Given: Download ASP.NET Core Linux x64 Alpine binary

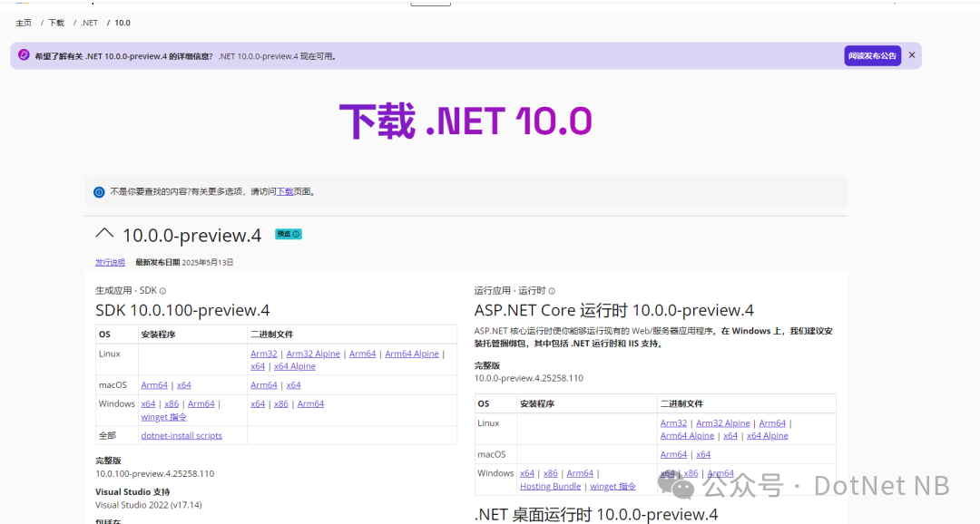Looking at the screenshot, I should 768,436.
